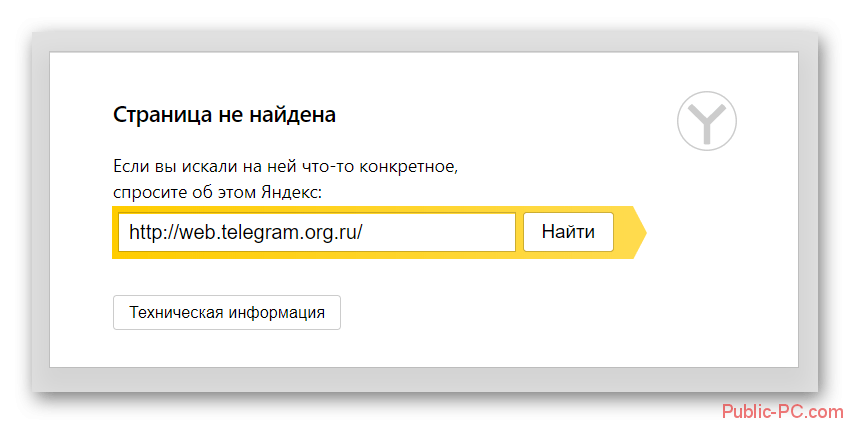Screen dimensions: 850x424
Task: Click the word "Техническая" on the button
Action: (176, 312)
